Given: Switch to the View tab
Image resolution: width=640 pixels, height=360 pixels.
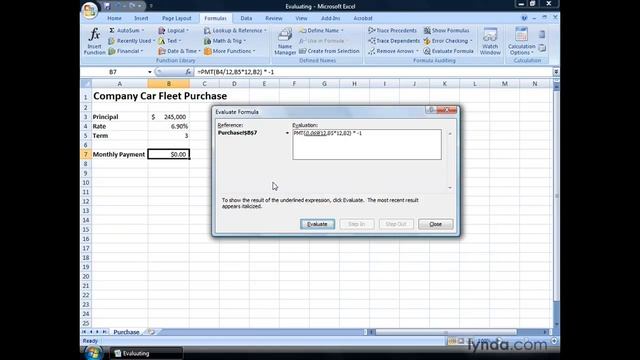Looking at the screenshot, I should click(x=301, y=18).
